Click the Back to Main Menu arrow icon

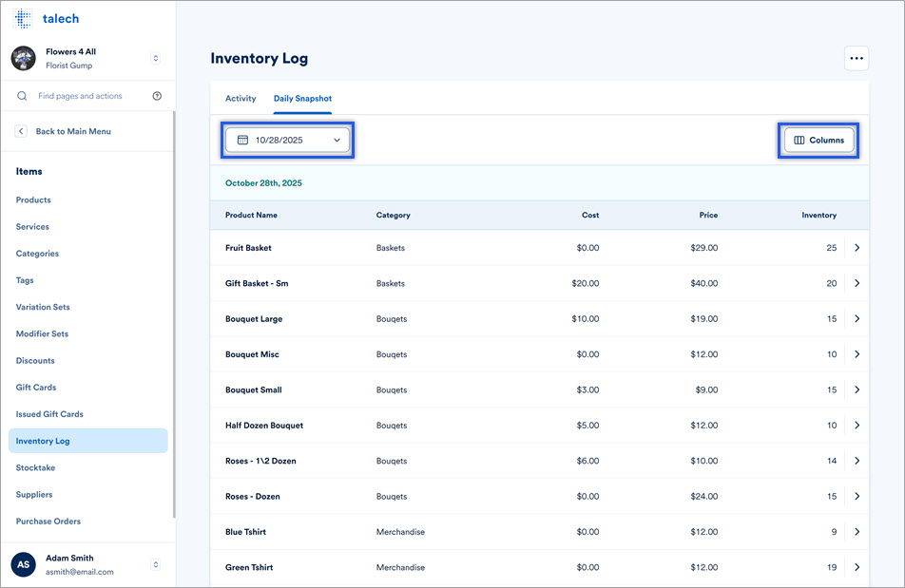(21, 131)
